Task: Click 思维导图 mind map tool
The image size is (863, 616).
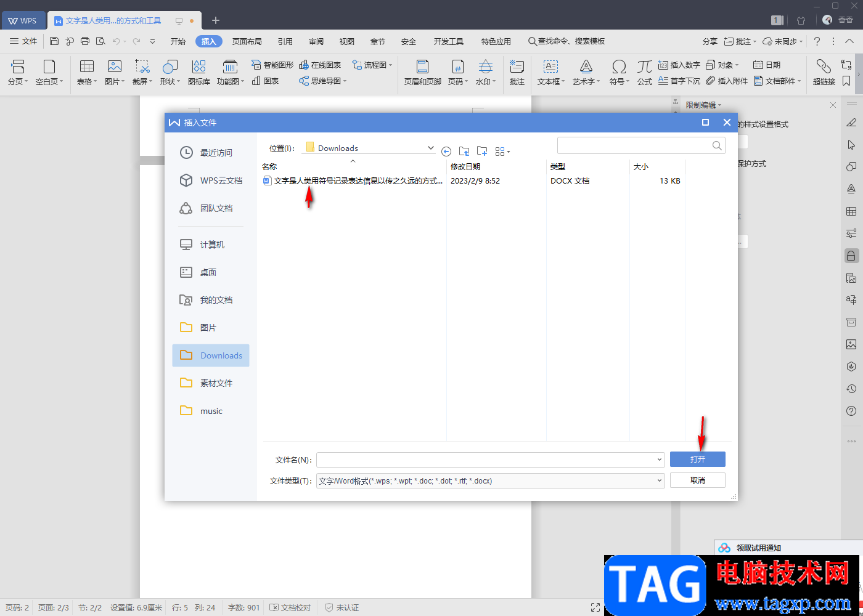Action: 323,81
